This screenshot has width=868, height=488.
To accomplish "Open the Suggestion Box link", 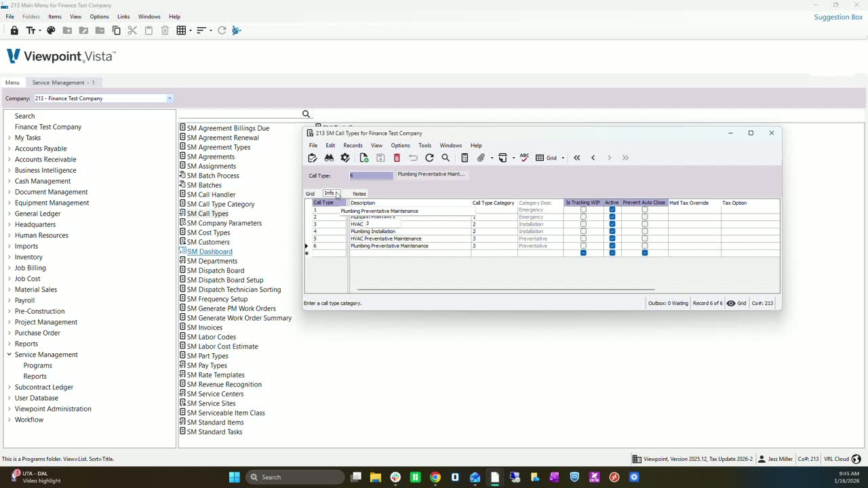I will 838,17.
